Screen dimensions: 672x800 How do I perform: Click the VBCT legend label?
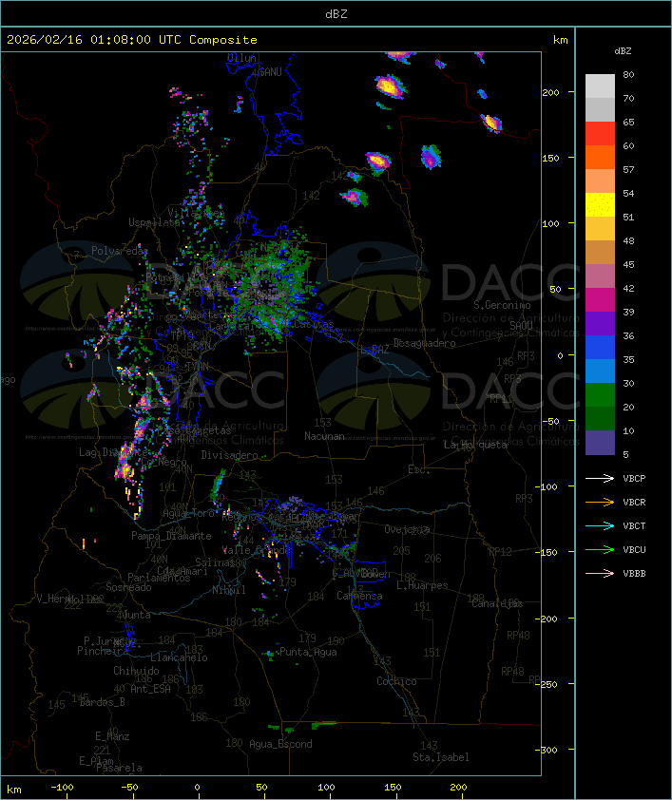pyautogui.click(x=634, y=526)
